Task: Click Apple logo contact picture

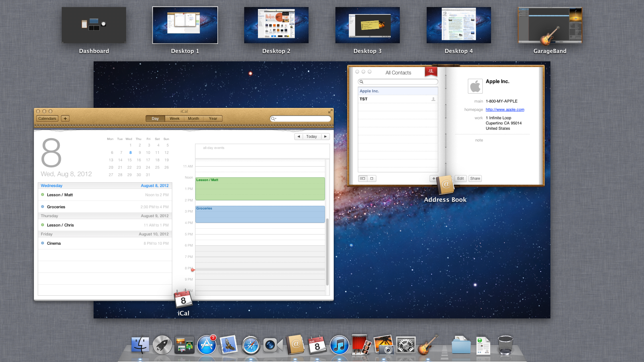Action: point(475,86)
